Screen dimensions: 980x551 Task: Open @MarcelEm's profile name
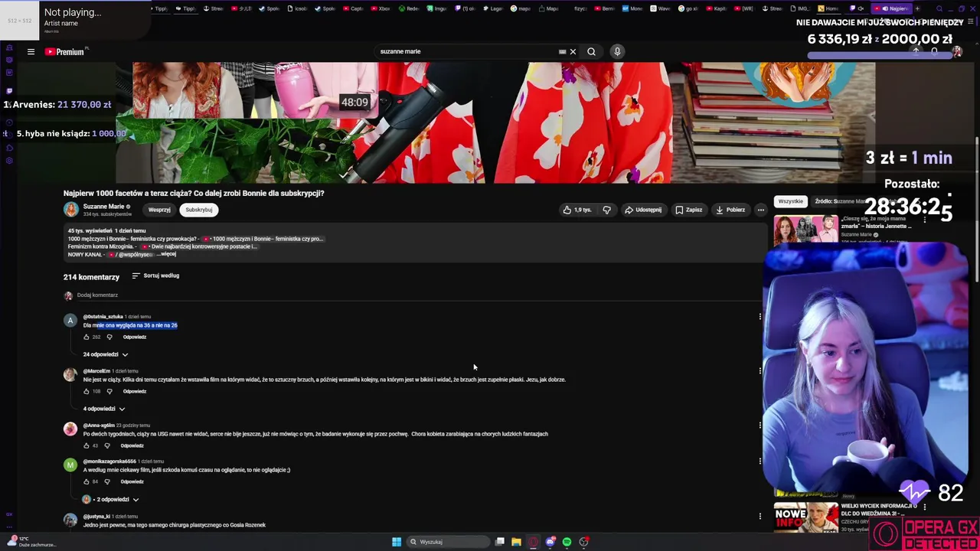96,371
